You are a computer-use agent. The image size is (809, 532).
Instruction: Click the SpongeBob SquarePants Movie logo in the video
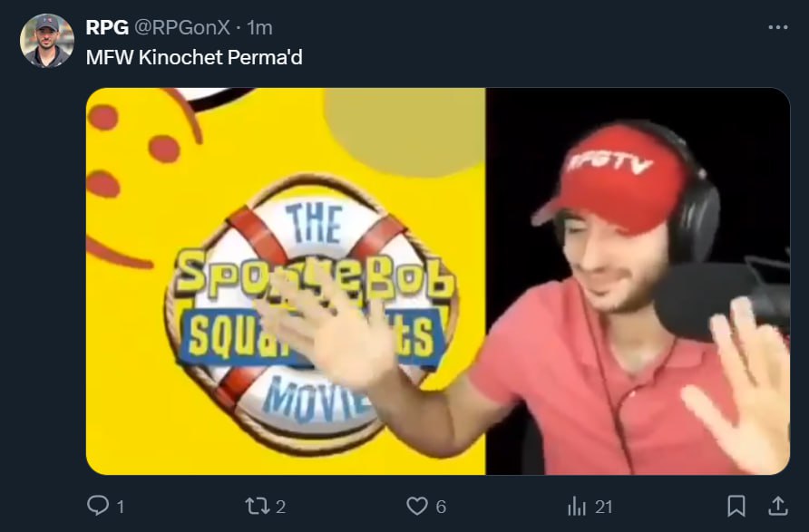[x=309, y=314]
